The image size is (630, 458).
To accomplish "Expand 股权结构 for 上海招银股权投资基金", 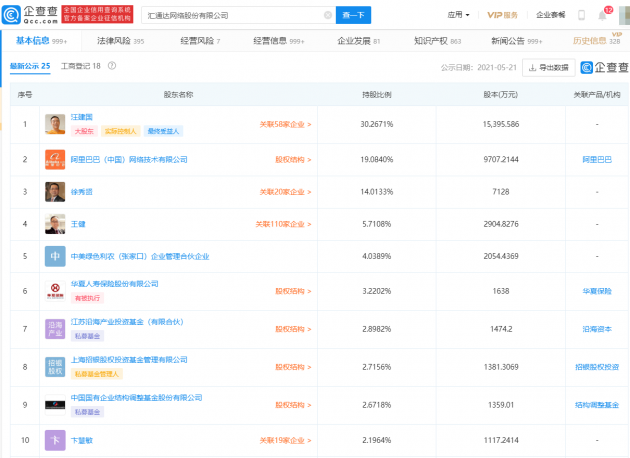I will 293,367.
